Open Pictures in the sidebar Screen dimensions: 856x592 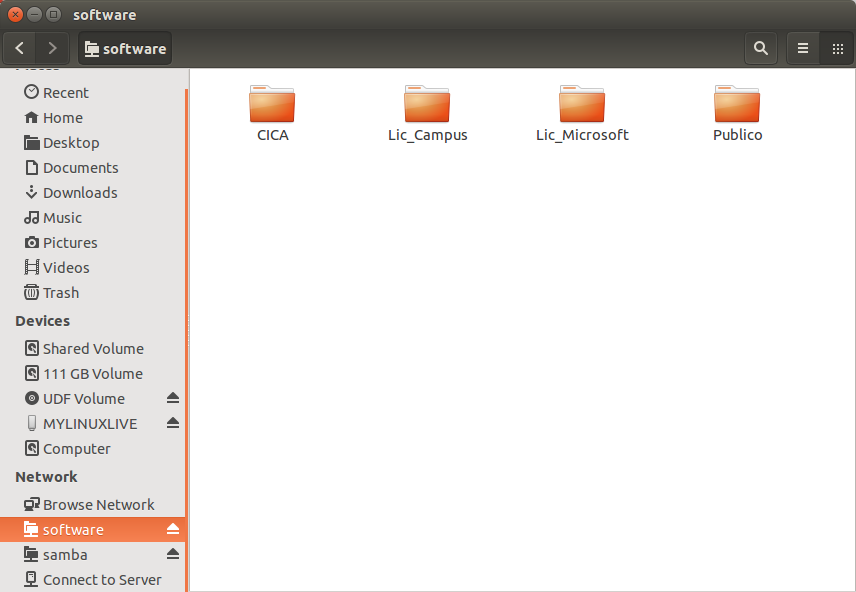93,243
